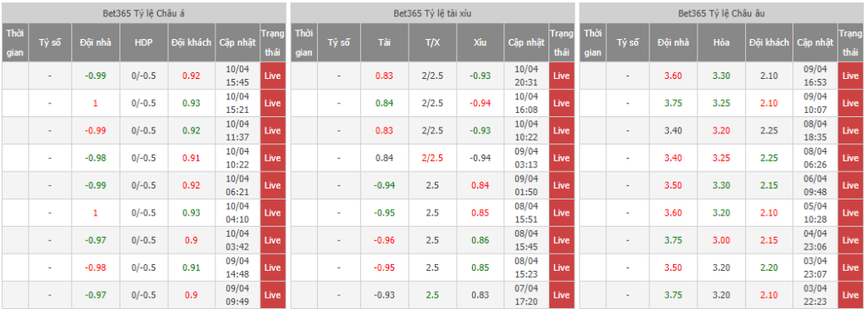
Task: Click Live badge for 10/04 20:31 over/under row
Action: point(561,76)
